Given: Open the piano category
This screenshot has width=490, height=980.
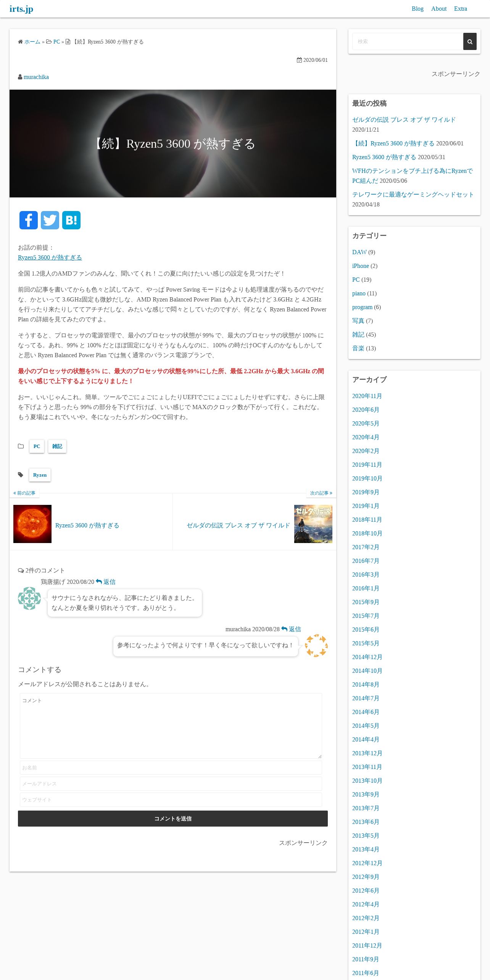Looking at the screenshot, I should tap(359, 293).
